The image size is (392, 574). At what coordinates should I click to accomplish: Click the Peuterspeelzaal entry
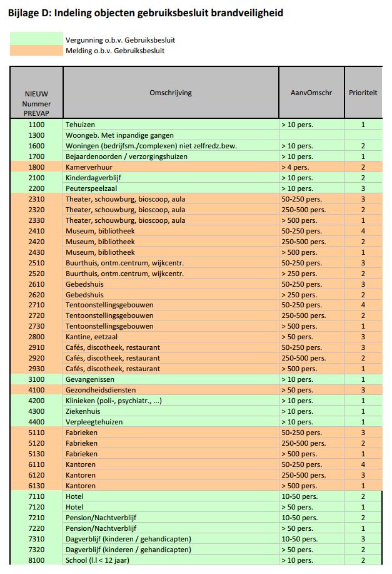click(92, 188)
